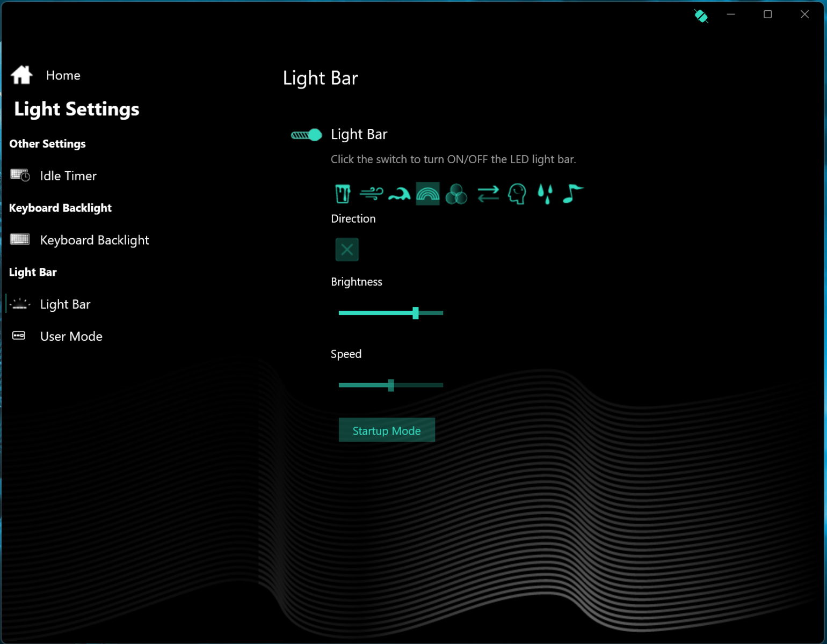Click the 'Light Settings' heading
Viewport: 827px width, 644px height.
point(77,109)
